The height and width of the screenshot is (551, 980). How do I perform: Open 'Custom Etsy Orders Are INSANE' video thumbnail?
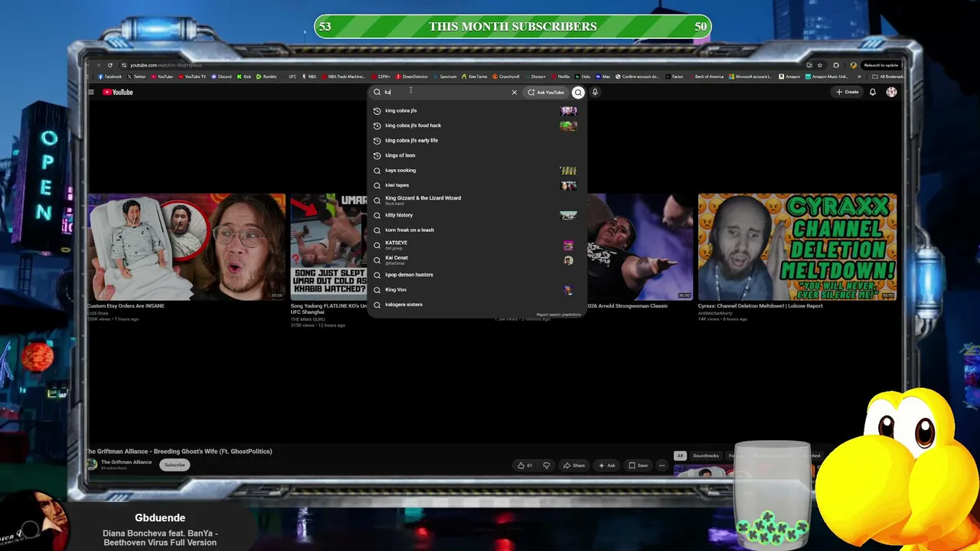pos(186,246)
